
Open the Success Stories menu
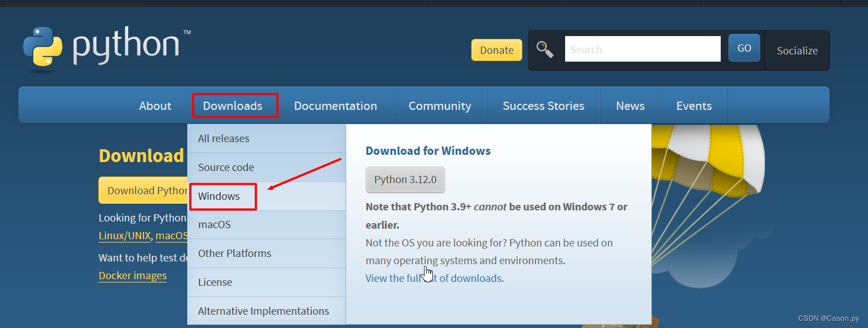click(543, 105)
